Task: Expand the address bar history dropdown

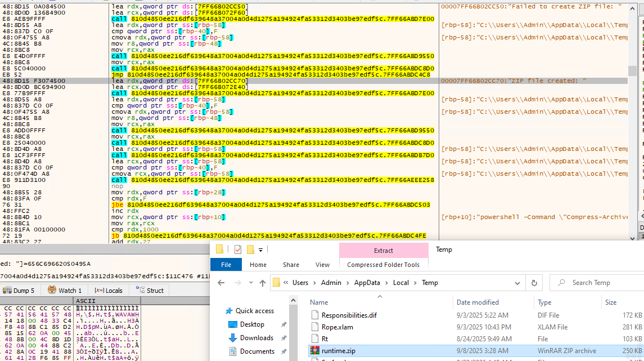Action: [518, 283]
